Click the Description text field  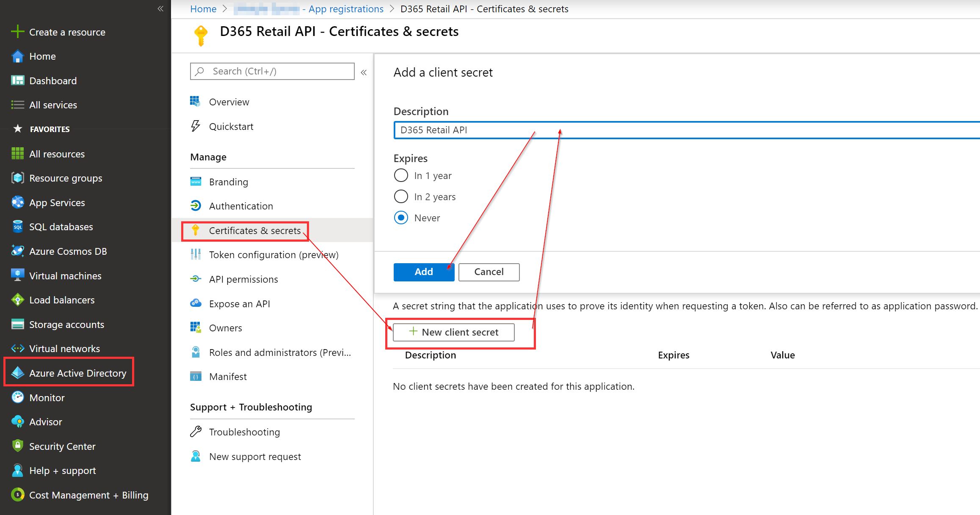pos(687,130)
